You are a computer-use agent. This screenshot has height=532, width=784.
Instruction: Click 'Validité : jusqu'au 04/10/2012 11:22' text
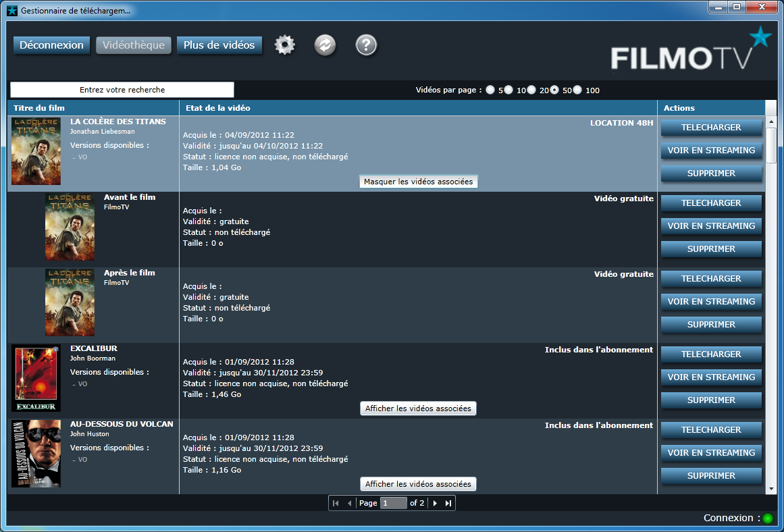pos(253,146)
